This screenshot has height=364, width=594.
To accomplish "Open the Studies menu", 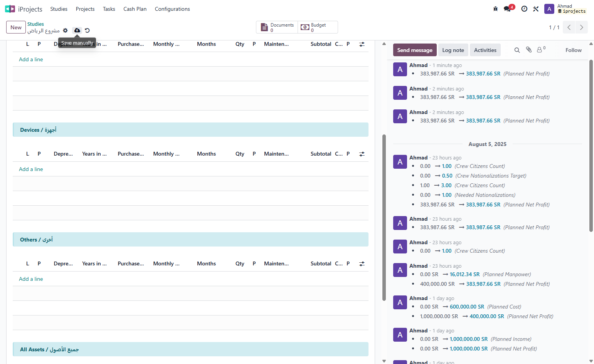I will click(x=59, y=9).
